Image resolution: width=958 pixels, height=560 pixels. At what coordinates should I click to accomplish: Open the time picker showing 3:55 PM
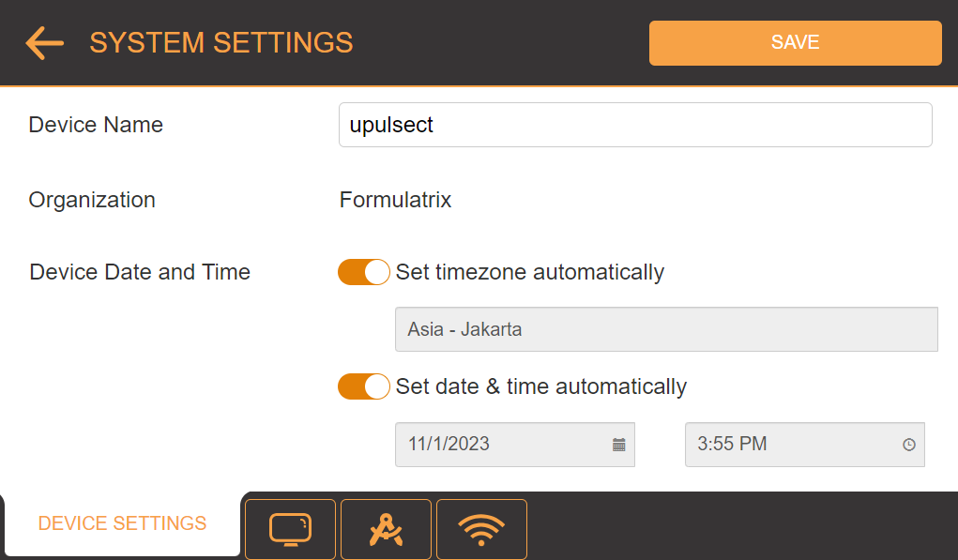[x=804, y=445]
